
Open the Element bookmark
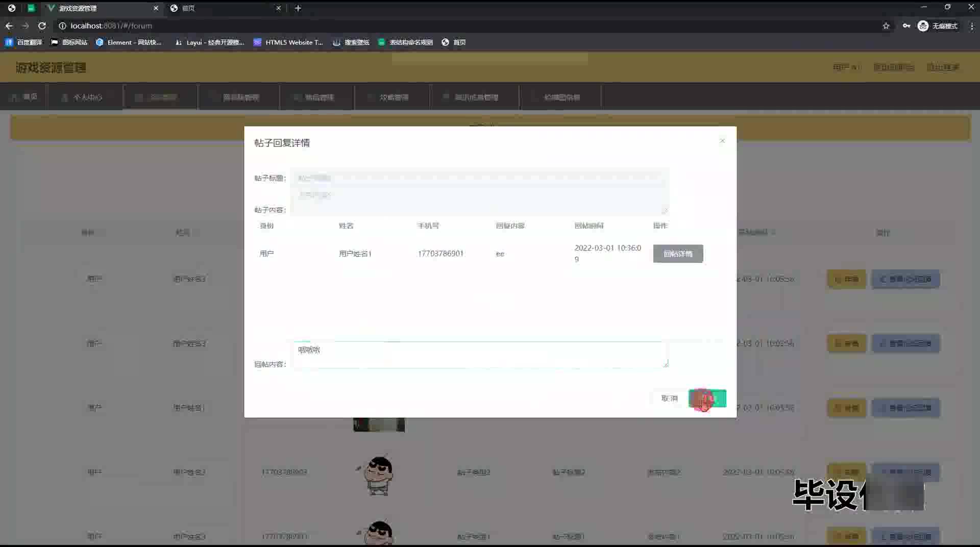[129, 42]
